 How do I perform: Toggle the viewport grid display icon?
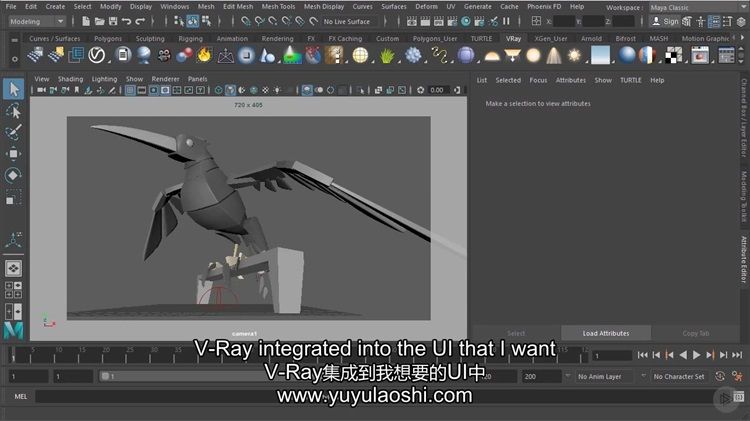tap(130, 90)
